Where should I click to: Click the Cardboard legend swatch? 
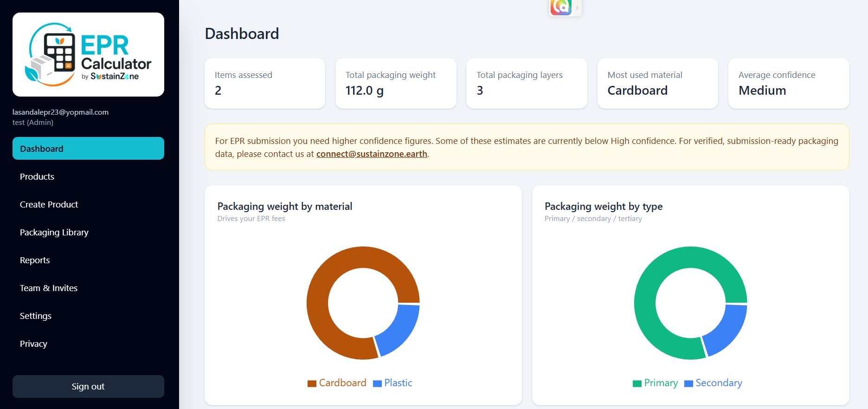(x=312, y=383)
